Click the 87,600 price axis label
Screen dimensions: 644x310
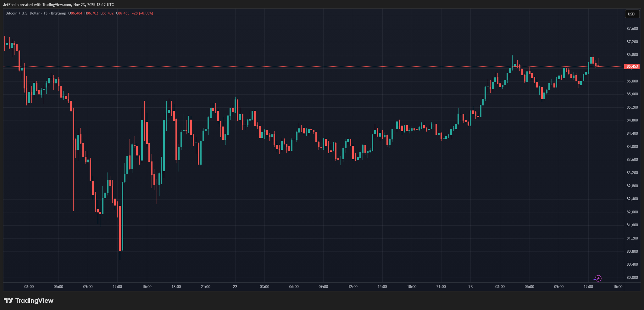click(632, 29)
